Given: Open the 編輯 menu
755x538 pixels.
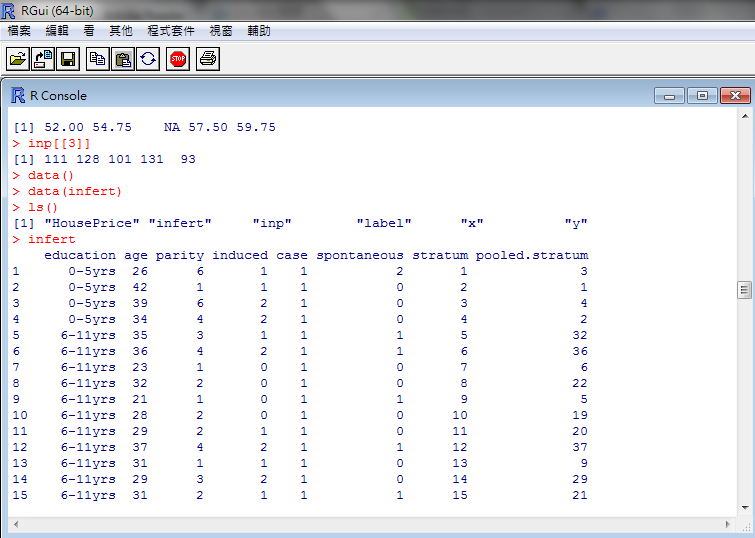Looking at the screenshot, I should coord(57,31).
